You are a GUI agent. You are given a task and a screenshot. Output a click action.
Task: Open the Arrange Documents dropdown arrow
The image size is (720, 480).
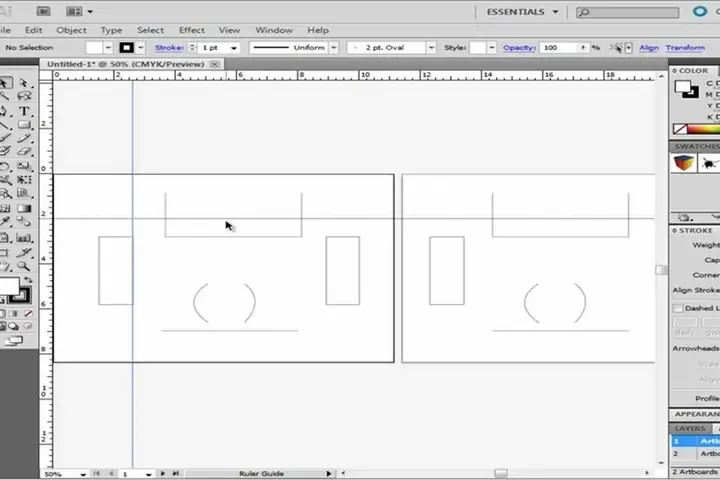pos(90,11)
